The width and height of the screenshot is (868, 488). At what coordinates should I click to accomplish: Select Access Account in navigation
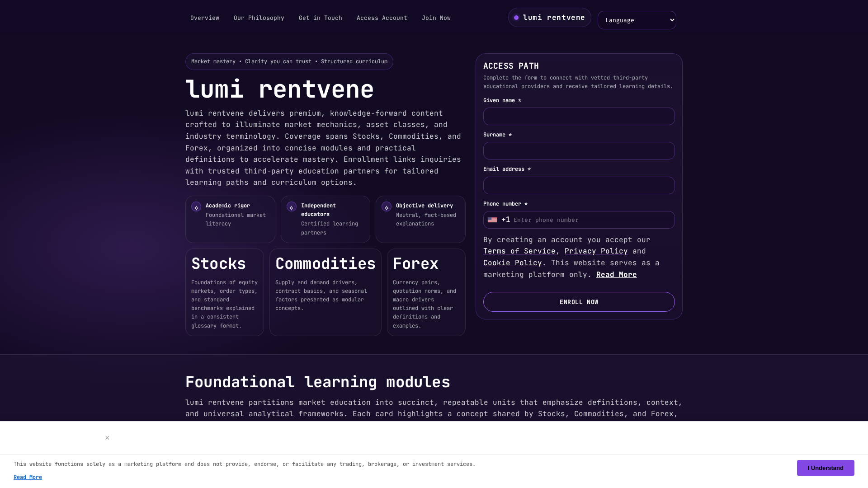pos(382,18)
